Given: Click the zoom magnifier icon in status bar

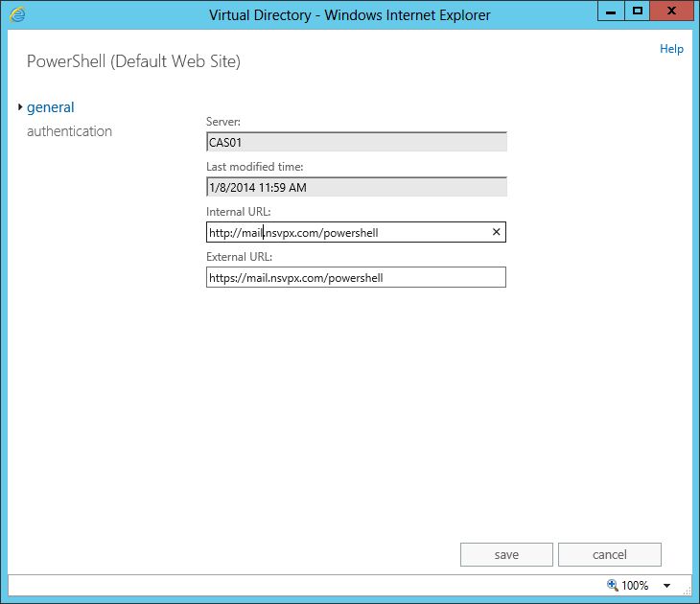Looking at the screenshot, I should coord(613,585).
